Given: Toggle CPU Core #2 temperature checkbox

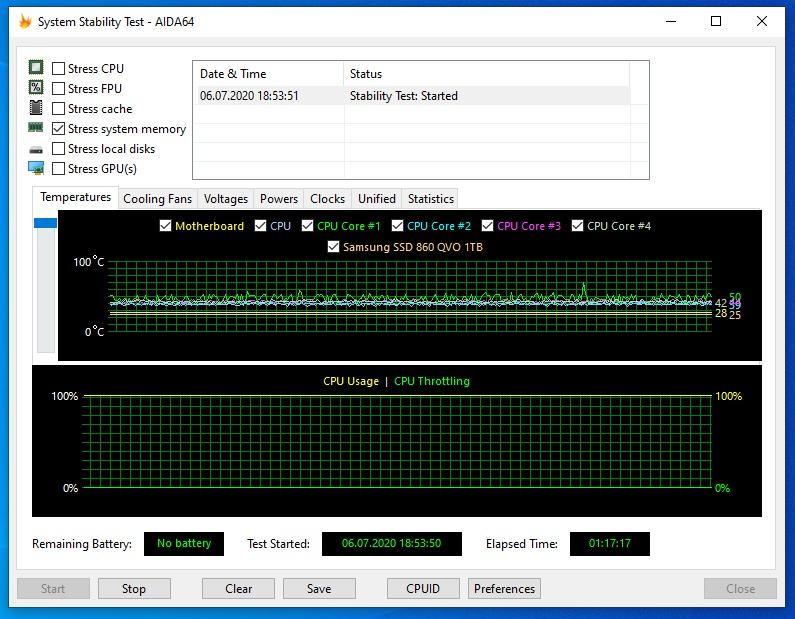Looking at the screenshot, I should pyautogui.click(x=398, y=226).
